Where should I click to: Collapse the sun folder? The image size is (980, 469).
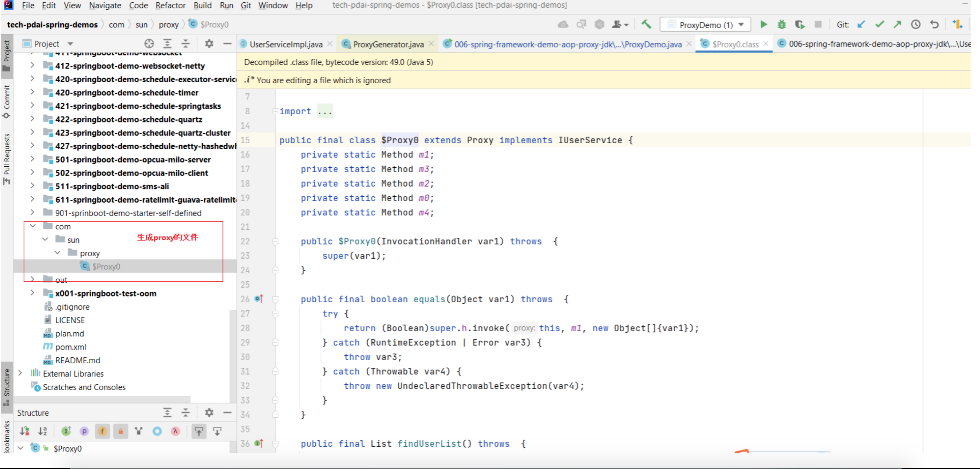(x=45, y=239)
